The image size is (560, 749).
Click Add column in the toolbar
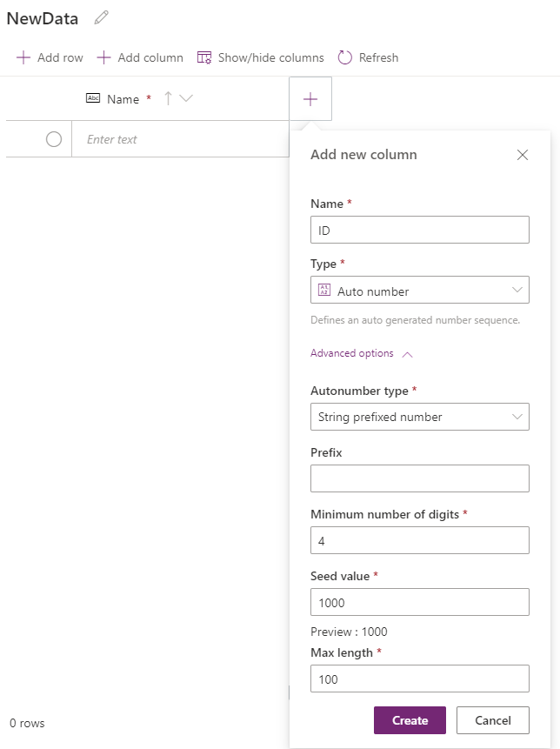[140, 57]
